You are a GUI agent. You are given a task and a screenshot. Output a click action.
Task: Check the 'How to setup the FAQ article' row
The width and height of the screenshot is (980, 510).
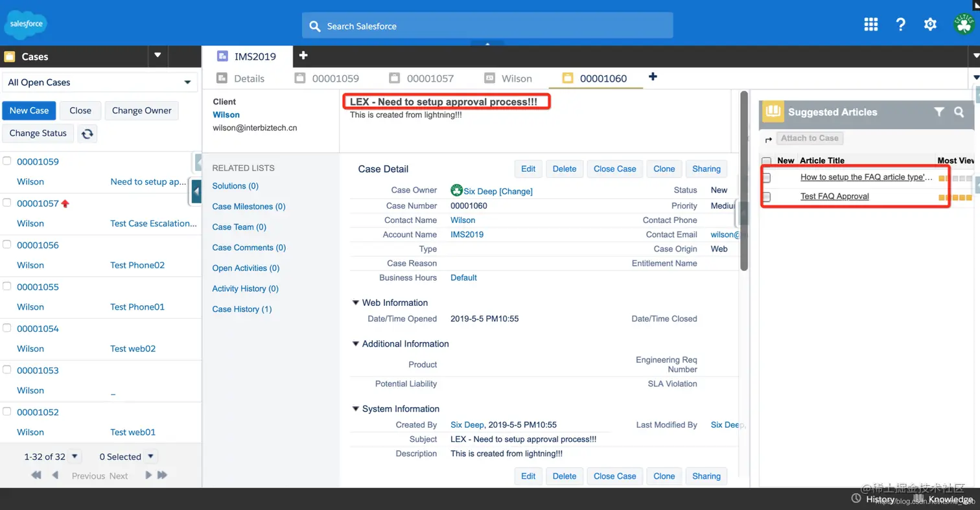[x=767, y=178]
